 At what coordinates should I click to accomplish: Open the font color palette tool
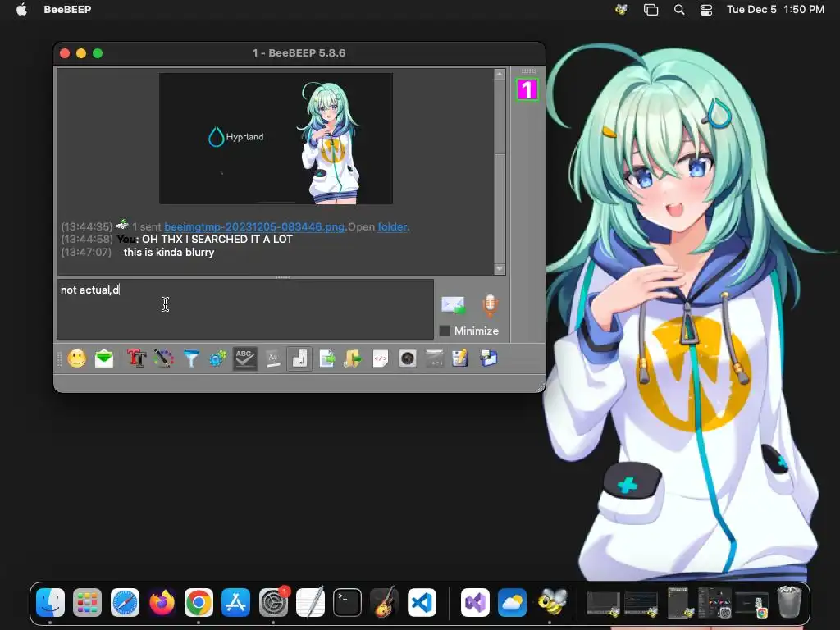coord(163,358)
